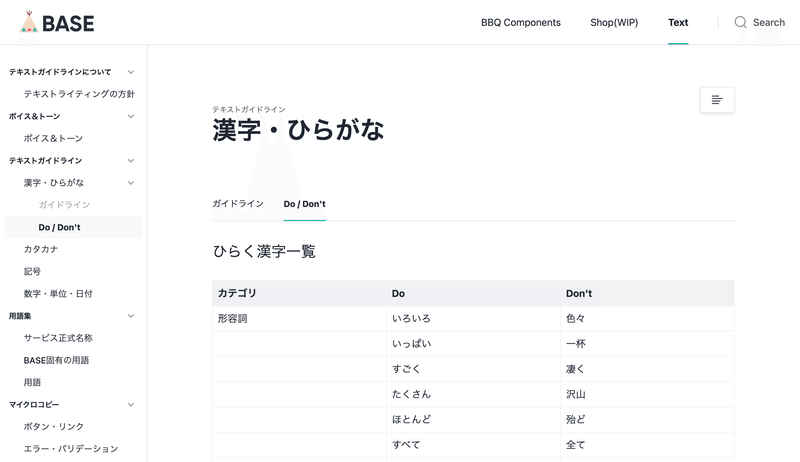Screen dimensions: 800x462
Task: Open サービス正式名称 sidebar link
Action: (x=58, y=338)
